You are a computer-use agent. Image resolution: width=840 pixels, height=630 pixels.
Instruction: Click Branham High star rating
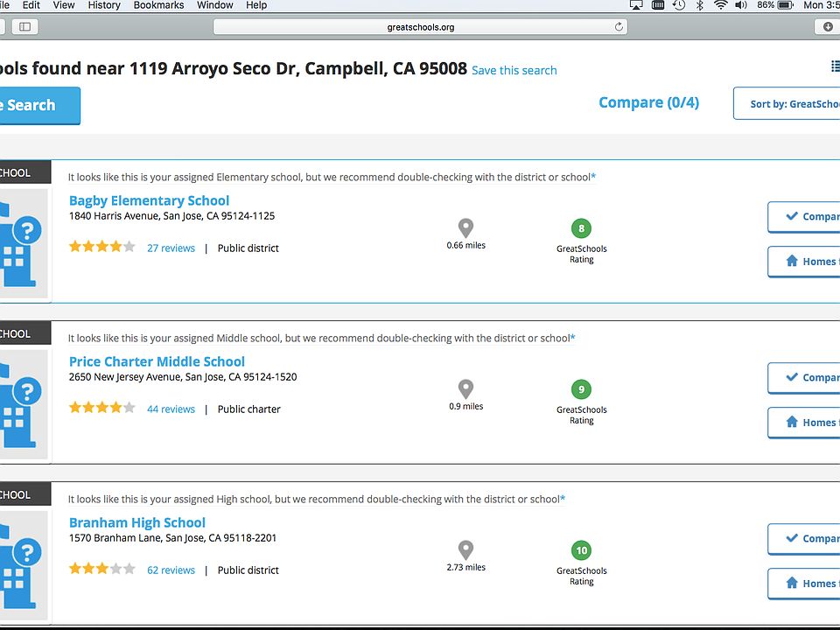click(101, 569)
